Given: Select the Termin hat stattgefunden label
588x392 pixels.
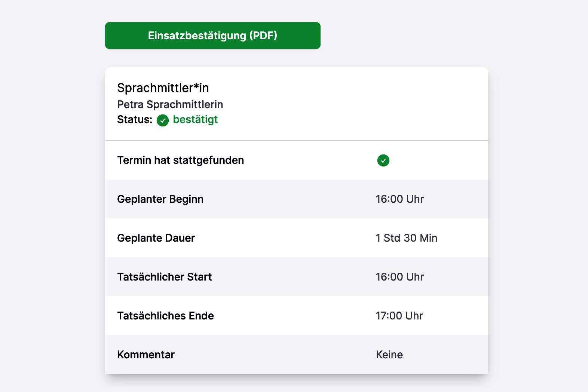Looking at the screenshot, I should coord(181,160).
